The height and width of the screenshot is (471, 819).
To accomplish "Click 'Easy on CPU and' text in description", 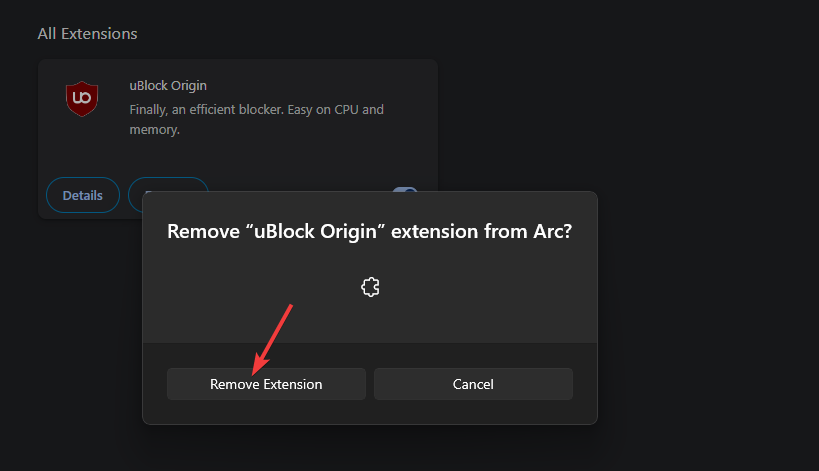I will [x=335, y=110].
